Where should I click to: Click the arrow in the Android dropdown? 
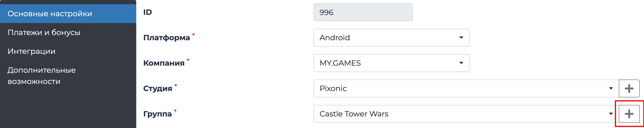[461, 38]
